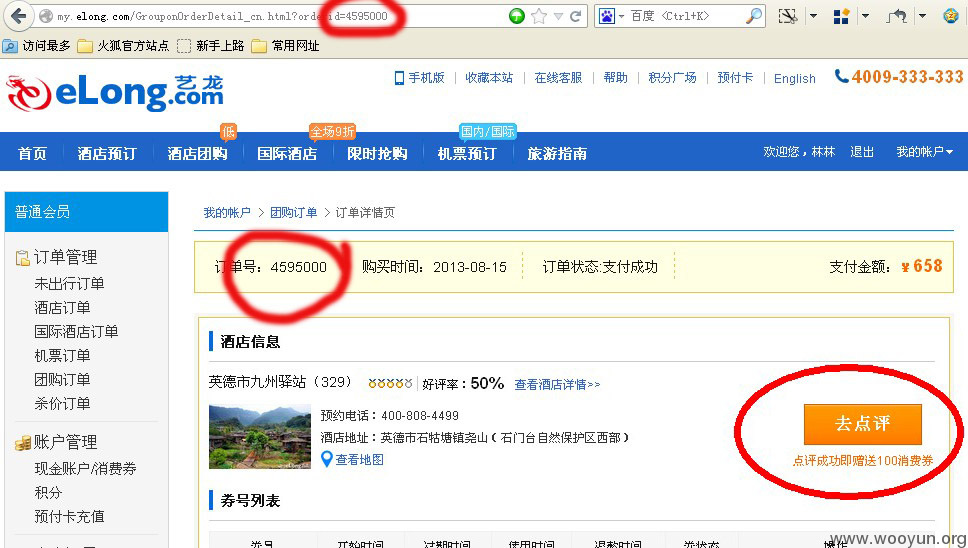Click the colored grid toolbar icon
Image resolution: width=968 pixels, height=548 pixels.
click(841, 16)
